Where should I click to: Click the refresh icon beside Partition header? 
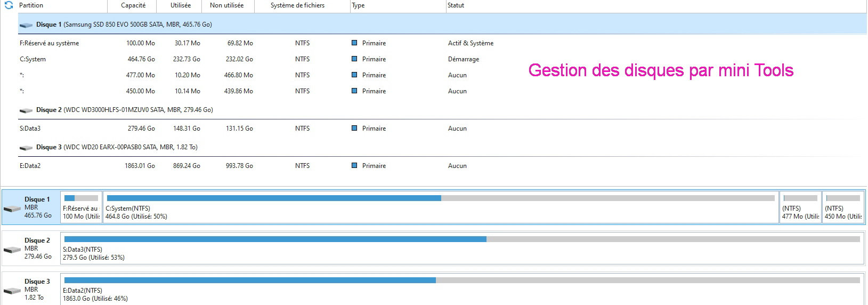[9, 5]
